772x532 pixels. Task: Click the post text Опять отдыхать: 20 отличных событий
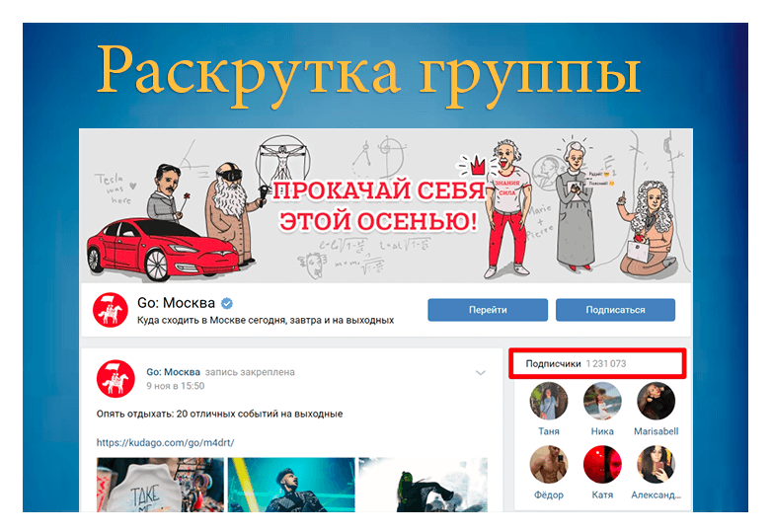click(x=219, y=414)
